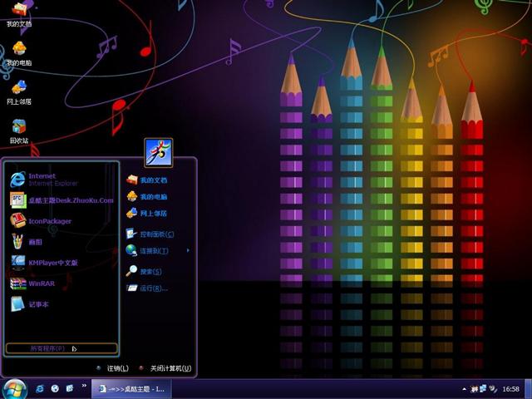Screen dimensions: 532x399
Task: Click the Start orb button on taskbar
Action: [x=14, y=388]
